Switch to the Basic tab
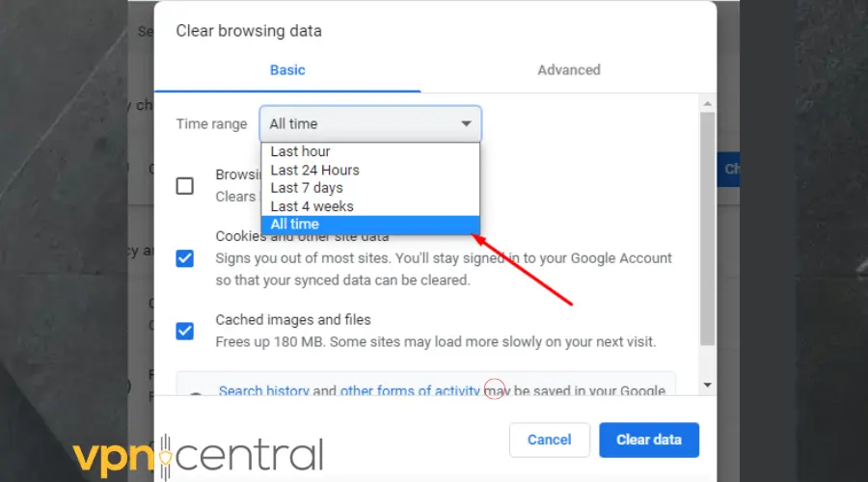 click(x=287, y=69)
